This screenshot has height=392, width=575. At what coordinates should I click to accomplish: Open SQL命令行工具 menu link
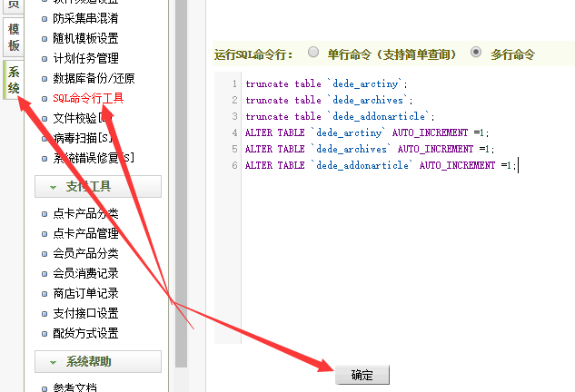(x=88, y=98)
